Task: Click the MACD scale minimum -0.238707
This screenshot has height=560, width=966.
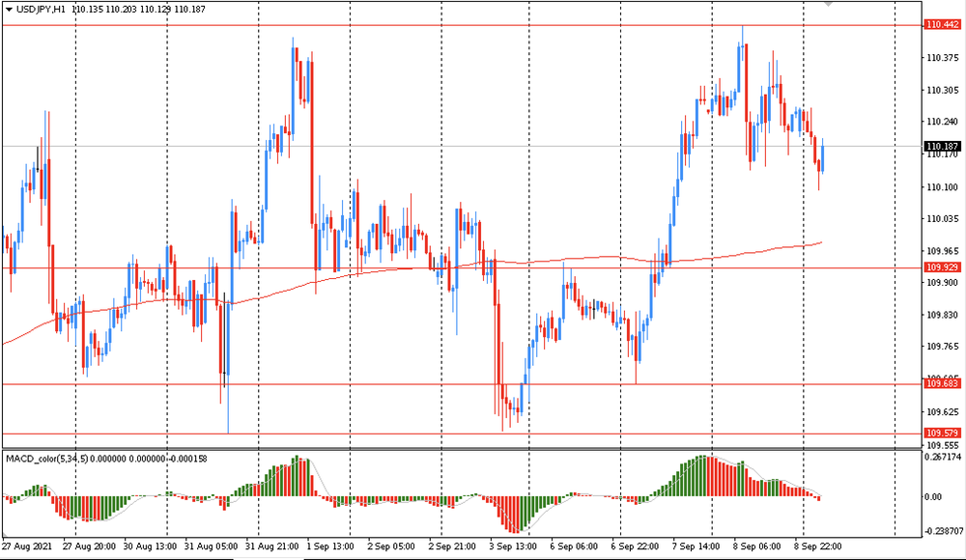Action: click(945, 530)
